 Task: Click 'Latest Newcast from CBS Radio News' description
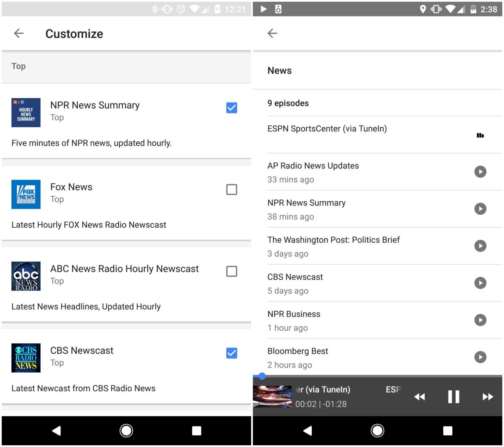tap(83, 388)
